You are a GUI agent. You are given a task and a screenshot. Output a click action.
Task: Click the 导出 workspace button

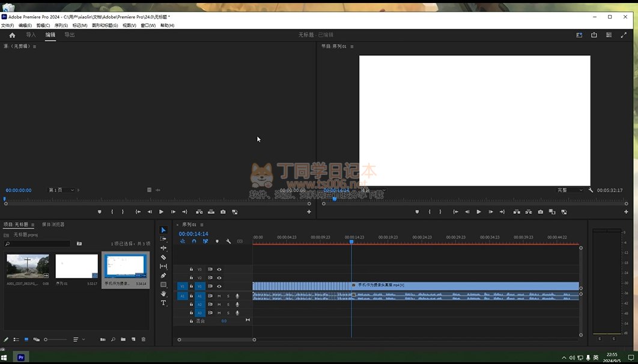point(70,35)
